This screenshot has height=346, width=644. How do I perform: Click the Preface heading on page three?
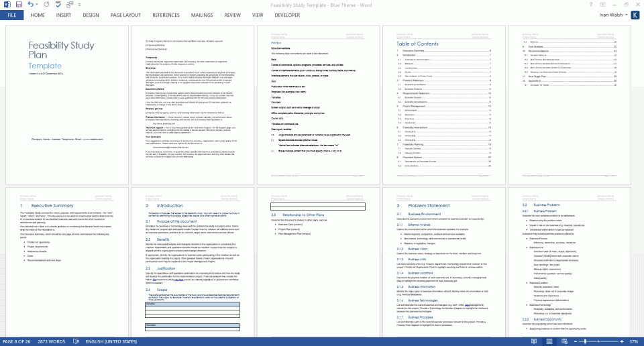pyautogui.click(x=276, y=43)
